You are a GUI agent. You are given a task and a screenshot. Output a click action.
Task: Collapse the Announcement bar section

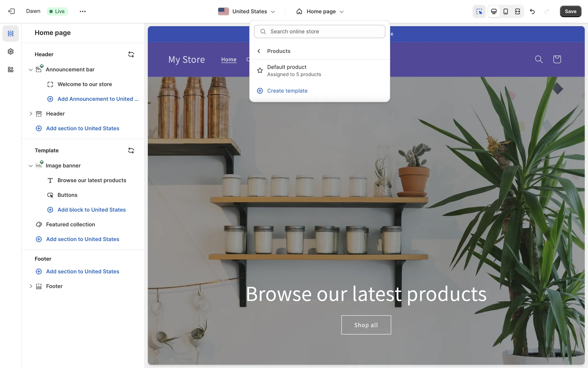(x=31, y=70)
